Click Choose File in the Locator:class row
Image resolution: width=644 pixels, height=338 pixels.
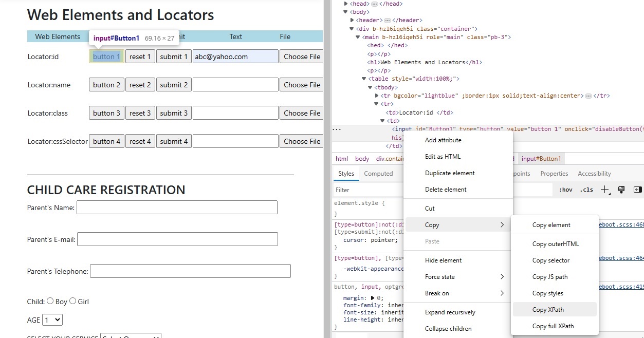(x=302, y=113)
